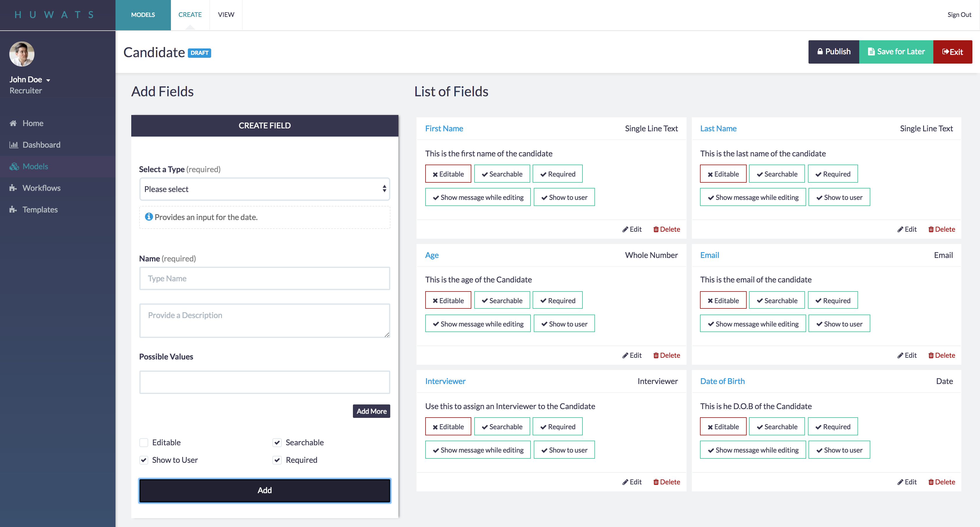Open the Date of Birth field title
The height and width of the screenshot is (527, 980).
point(722,381)
